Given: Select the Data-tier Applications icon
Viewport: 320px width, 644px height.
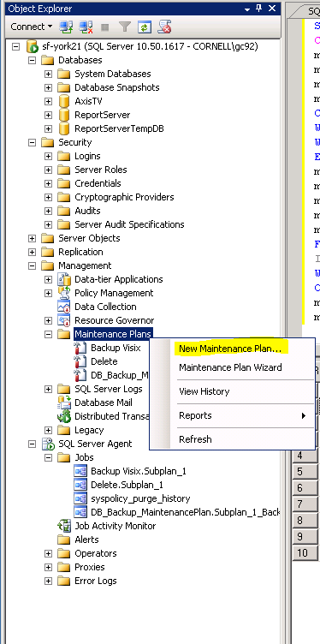Looking at the screenshot, I should point(64,279).
